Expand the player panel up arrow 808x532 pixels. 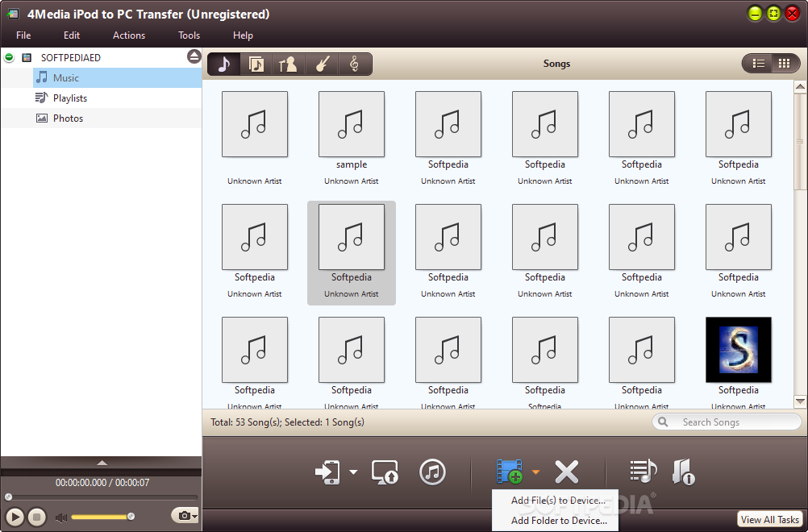coord(102,463)
